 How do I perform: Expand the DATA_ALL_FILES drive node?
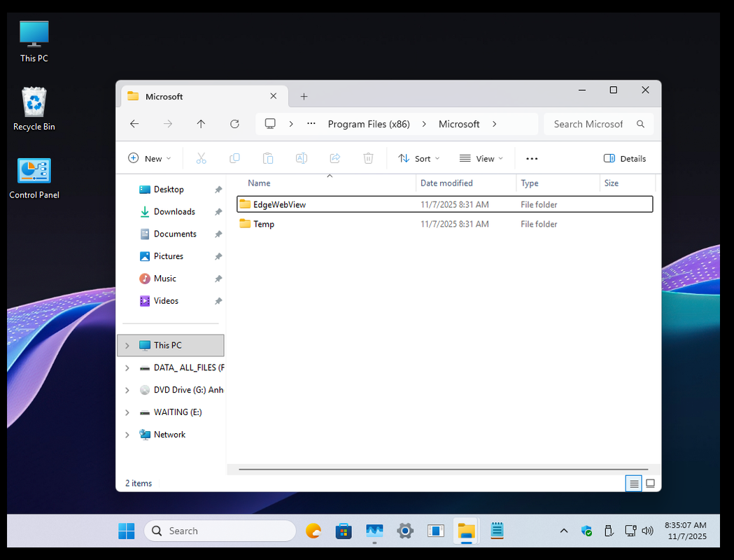coord(127,368)
